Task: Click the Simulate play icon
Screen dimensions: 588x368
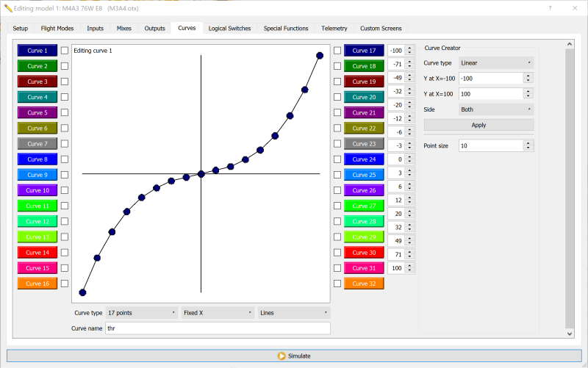Action: [x=282, y=356]
